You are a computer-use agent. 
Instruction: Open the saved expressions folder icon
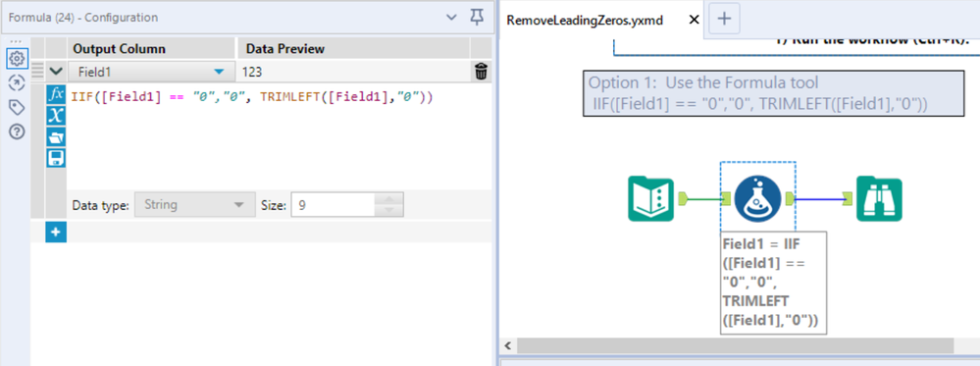56,136
